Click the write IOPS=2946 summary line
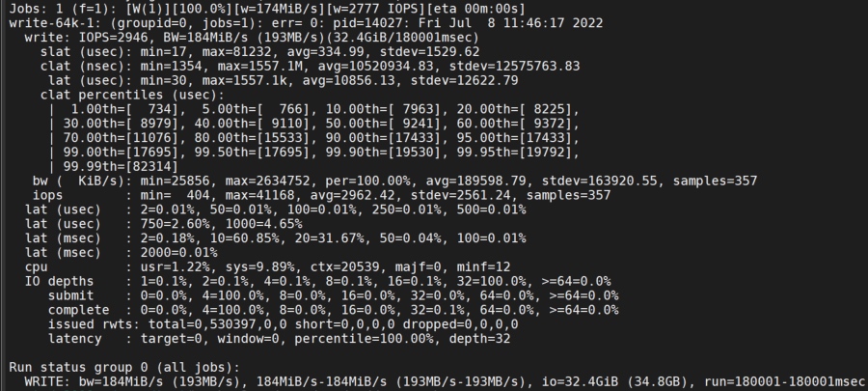The height and width of the screenshot is (391, 868). [x=252, y=38]
